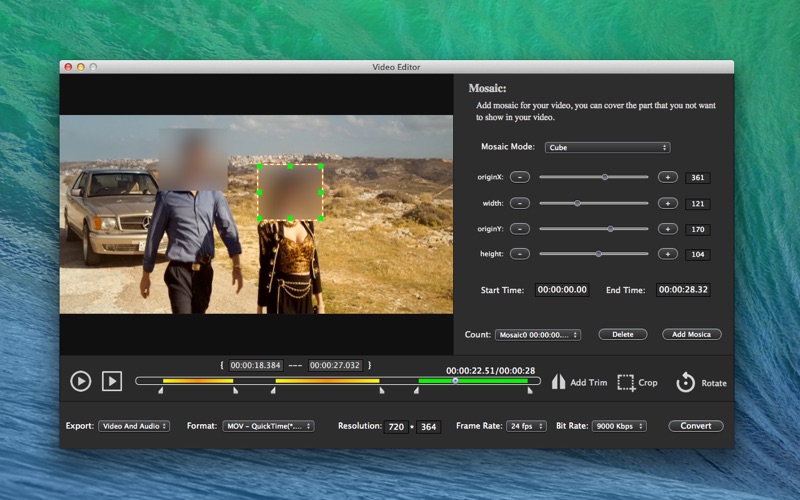
Task: Click the Add Mosica button
Action: click(x=691, y=335)
